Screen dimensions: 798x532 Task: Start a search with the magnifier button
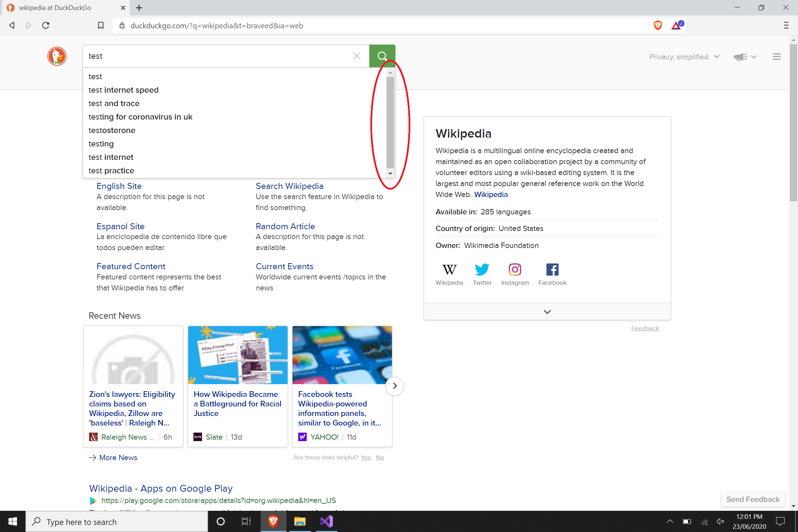[382, 56]
